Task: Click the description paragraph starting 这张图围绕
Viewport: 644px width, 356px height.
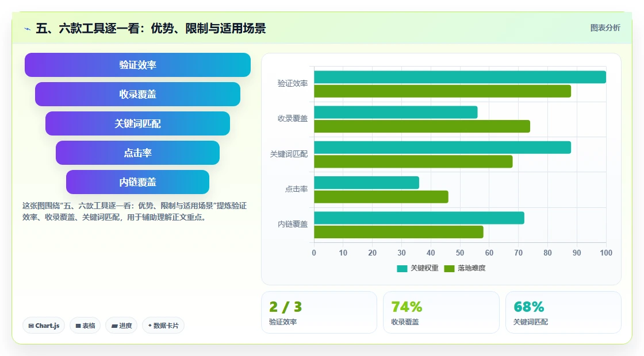Action: [x=135, y=212]
